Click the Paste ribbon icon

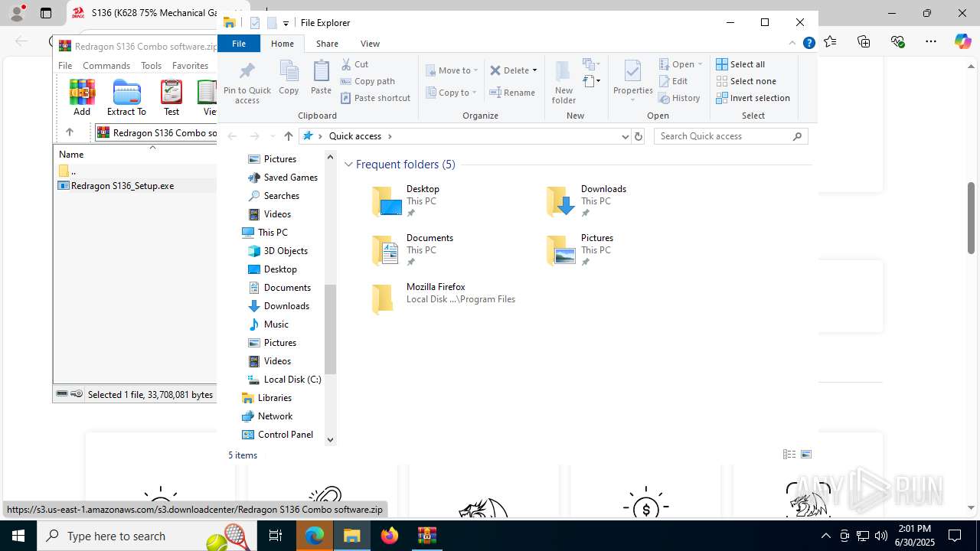(x=321, y=78)
